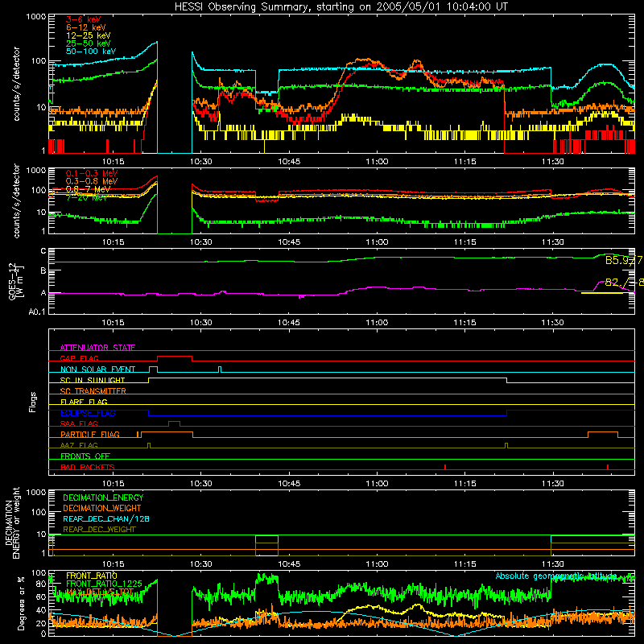Select the FLARE_FLAG label

84,402
